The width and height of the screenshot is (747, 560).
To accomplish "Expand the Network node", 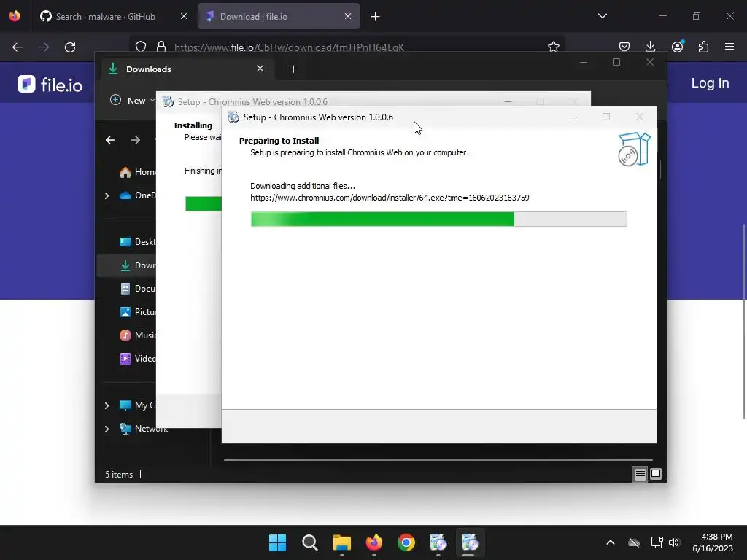I will tap(107, 429).
